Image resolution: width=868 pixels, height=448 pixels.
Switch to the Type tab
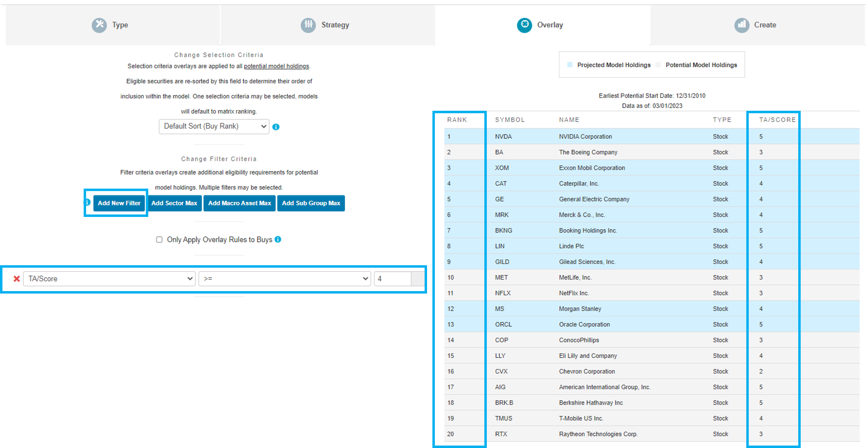click(112, 25)
